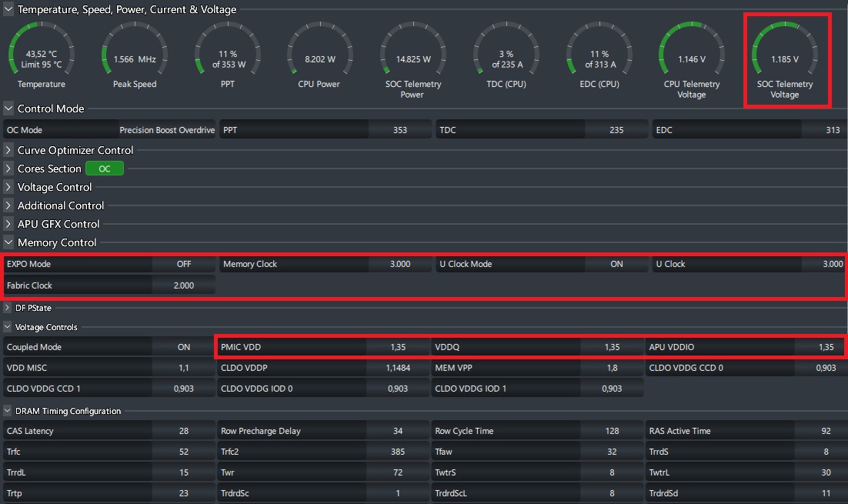Edit the APU VDDIO value 1,35

tap(821, 347)
